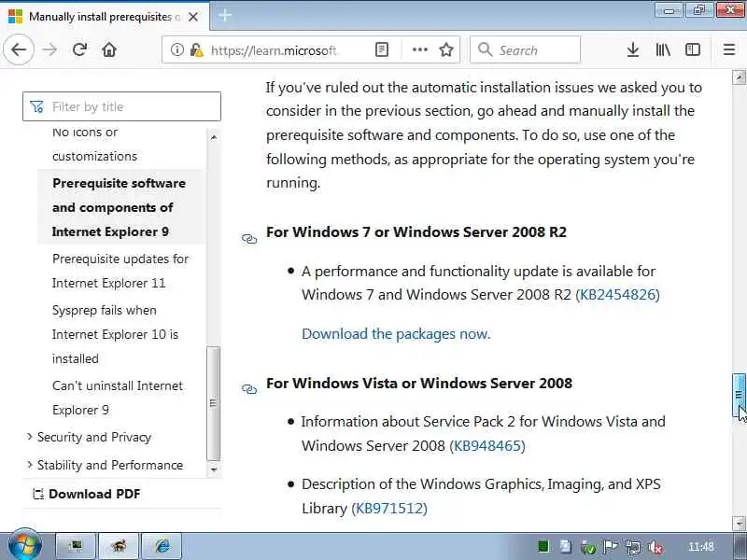Image resolution: width=747 pixels, height=560 pixels.
Task: Open the KB971512 link
Action: click(x=389, y=508)
